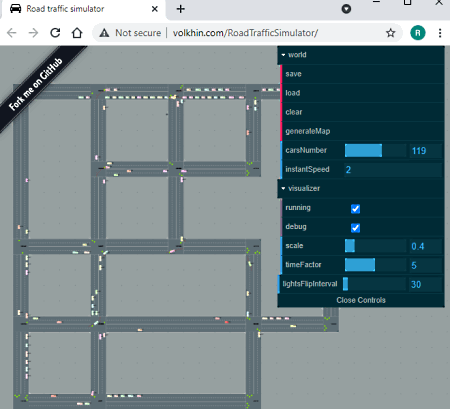Click the address bar URL
This screenshot has width=450, height=409.
pos(245,33)
